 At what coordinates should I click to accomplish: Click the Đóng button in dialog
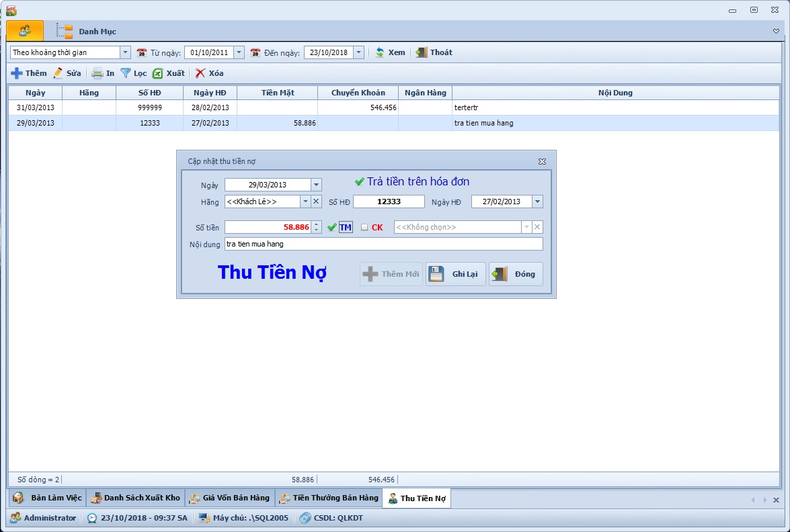tap(516, 274)
